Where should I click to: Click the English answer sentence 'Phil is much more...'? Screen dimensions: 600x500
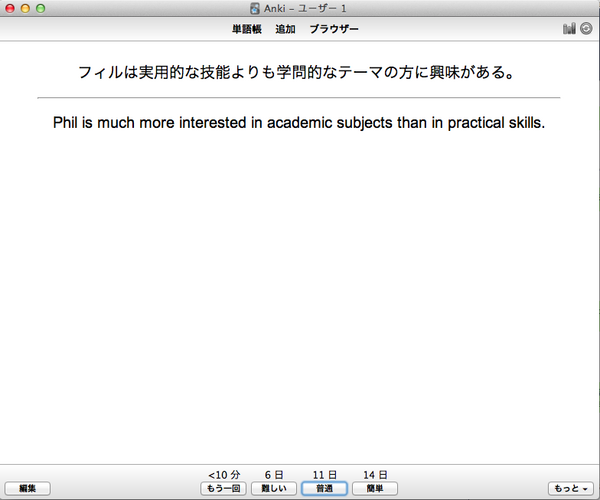299,123
